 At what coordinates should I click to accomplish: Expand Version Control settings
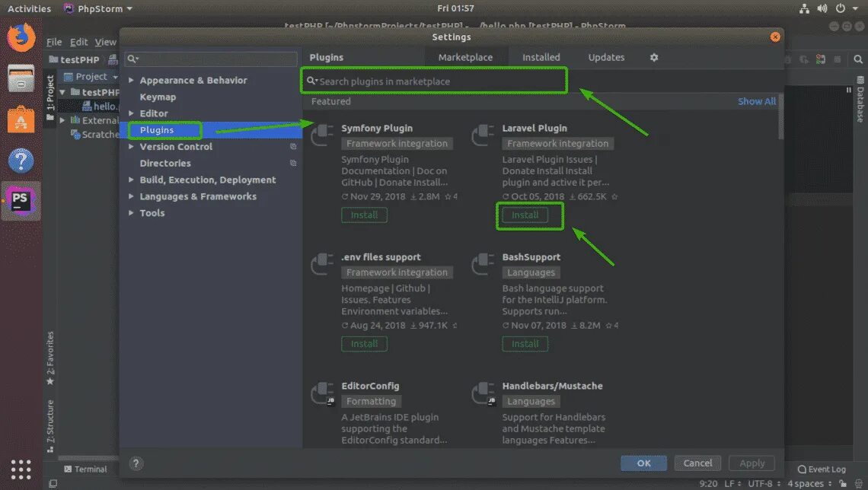pos(131,147)
